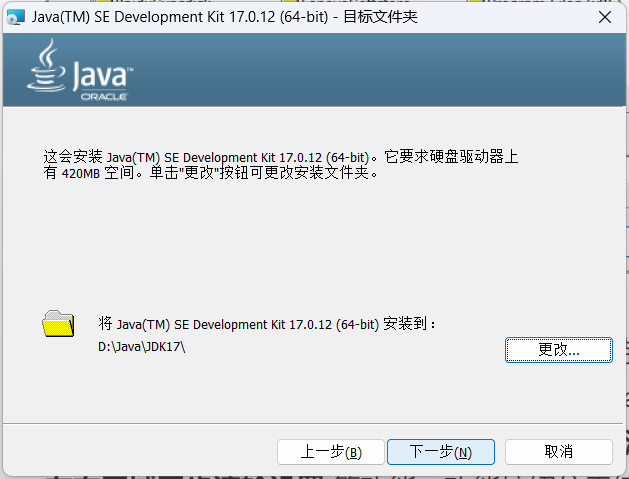Go back with the 上一步(B) button
Viewport: 629px width, 479px height.
coord(331,452)
